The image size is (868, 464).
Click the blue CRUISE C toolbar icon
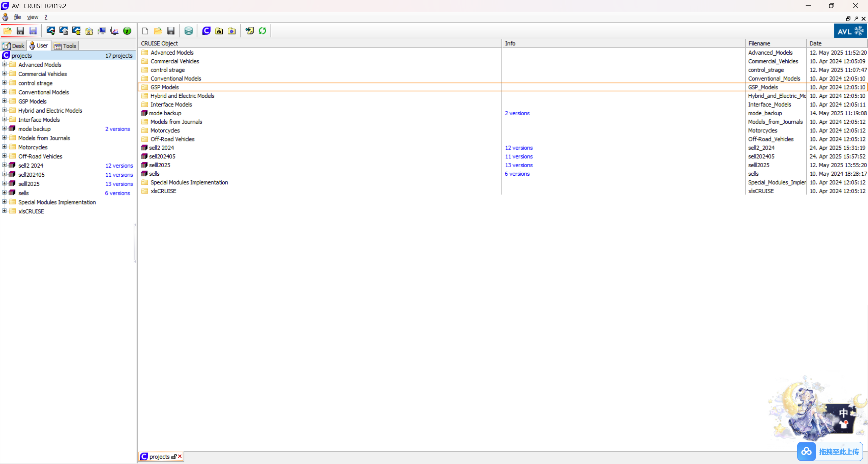pyautogui.click(x=206, y=31)
